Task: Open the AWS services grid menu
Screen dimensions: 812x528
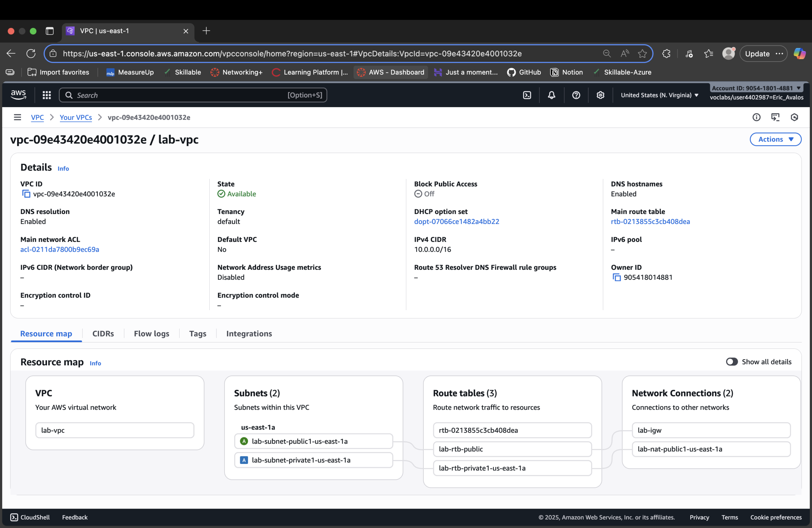Action: click(47, 95)
